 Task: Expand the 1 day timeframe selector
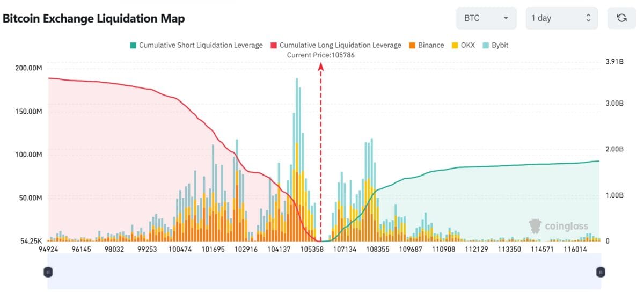pos(561,18)
